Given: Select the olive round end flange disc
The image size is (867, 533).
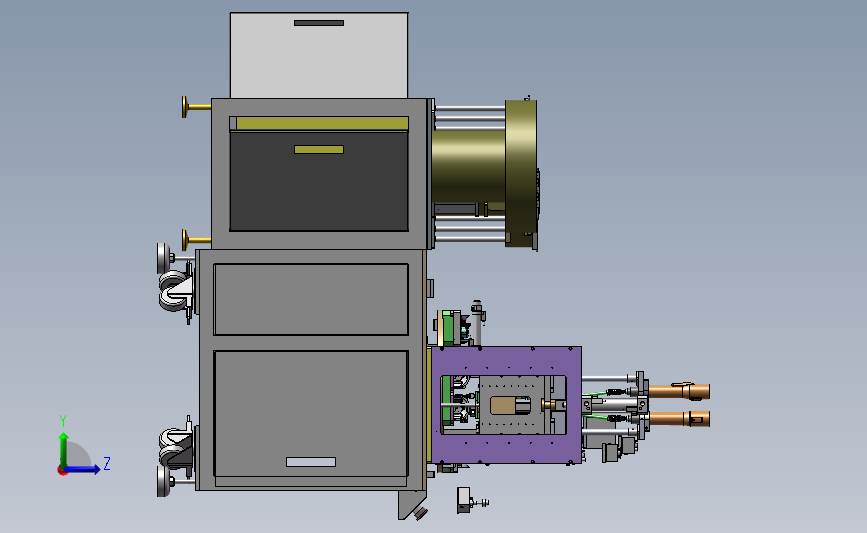Looking at the screenshot, I should [x=521, y=173].
